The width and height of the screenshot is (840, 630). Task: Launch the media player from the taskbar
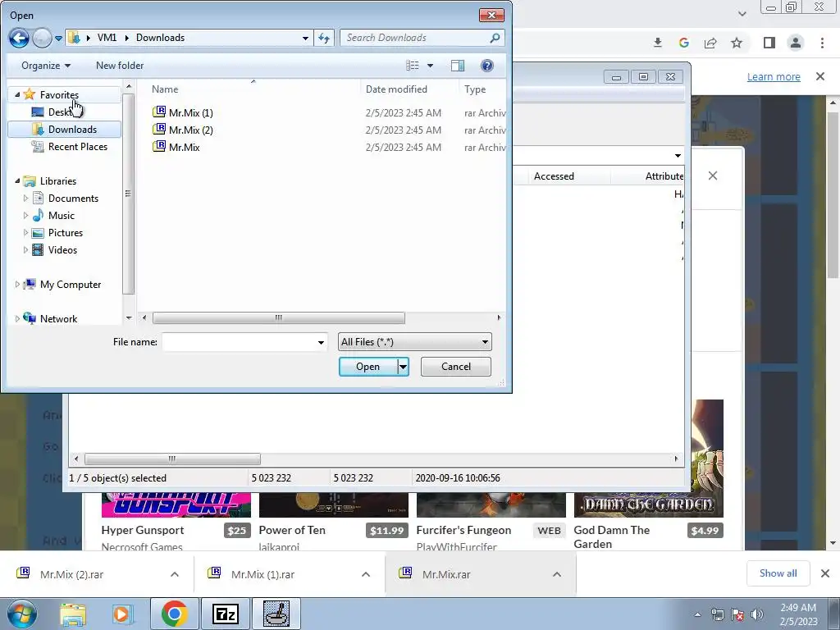[x=121, y=614]
